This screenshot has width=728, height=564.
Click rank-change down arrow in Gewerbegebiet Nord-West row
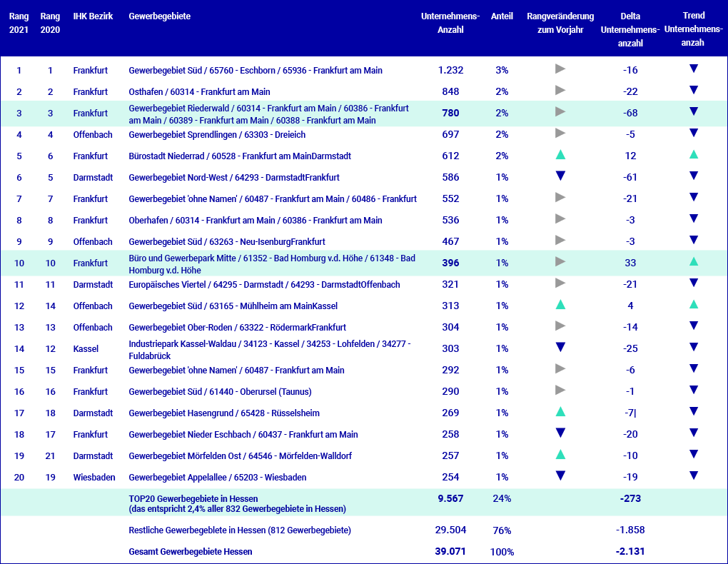coord(560,176)
